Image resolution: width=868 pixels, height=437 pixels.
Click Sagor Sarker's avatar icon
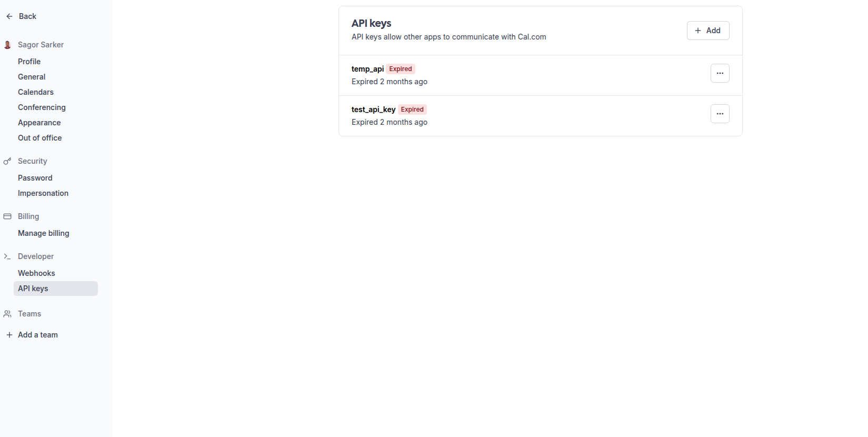tap(7, 45)
